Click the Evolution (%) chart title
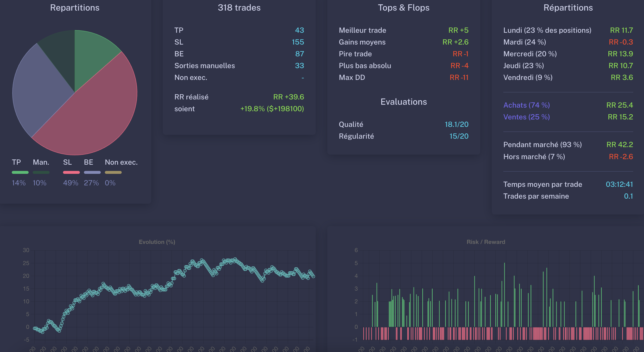644x352 pixels. pos(157,242)
